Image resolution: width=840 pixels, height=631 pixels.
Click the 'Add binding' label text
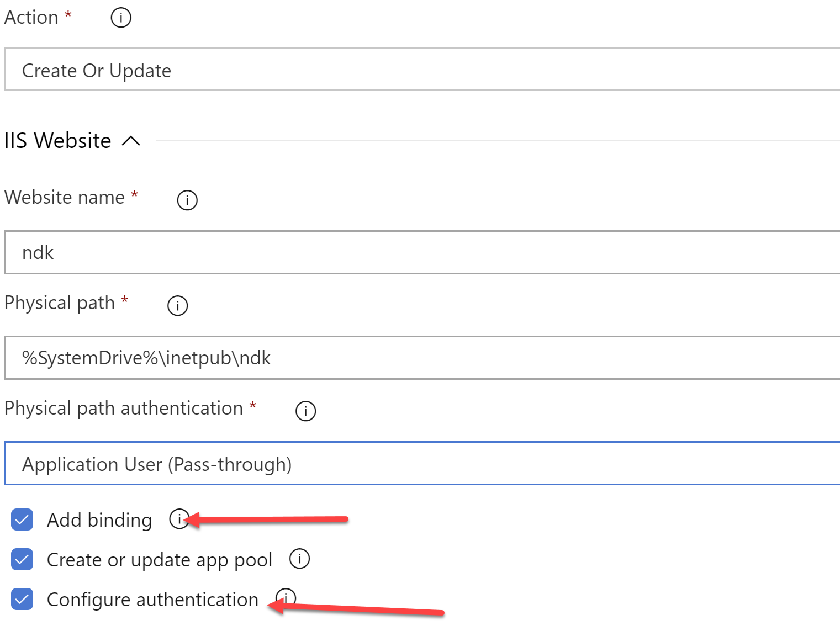pos(99,520)
